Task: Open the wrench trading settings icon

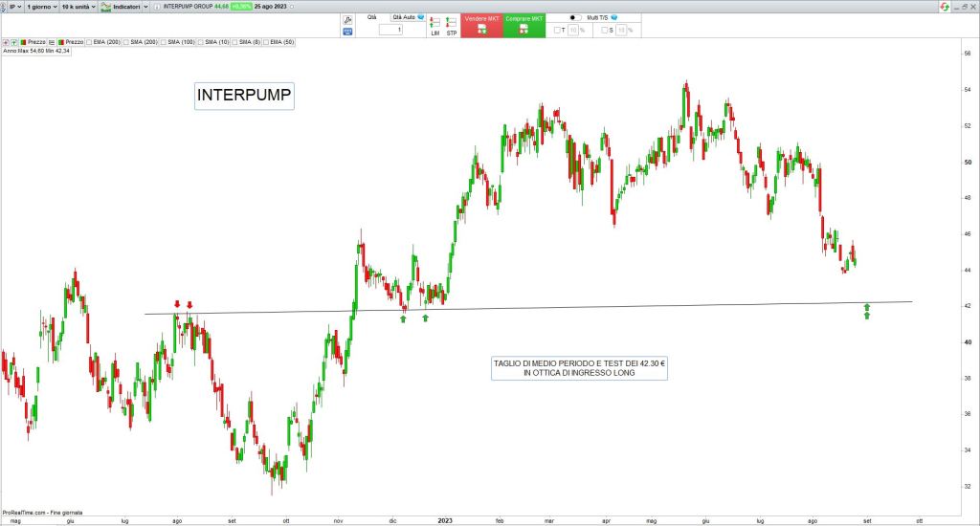Action: point(348,20)
